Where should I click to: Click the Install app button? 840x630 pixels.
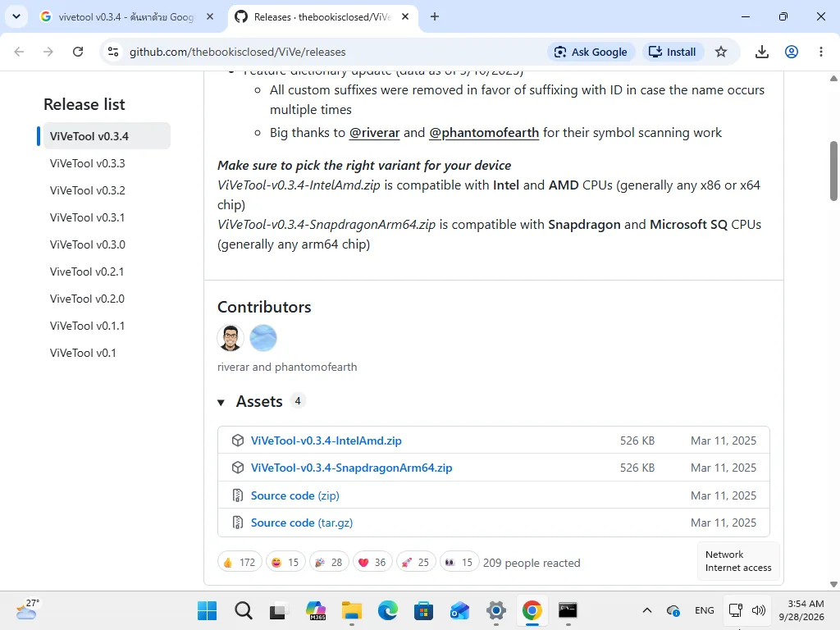673,52
